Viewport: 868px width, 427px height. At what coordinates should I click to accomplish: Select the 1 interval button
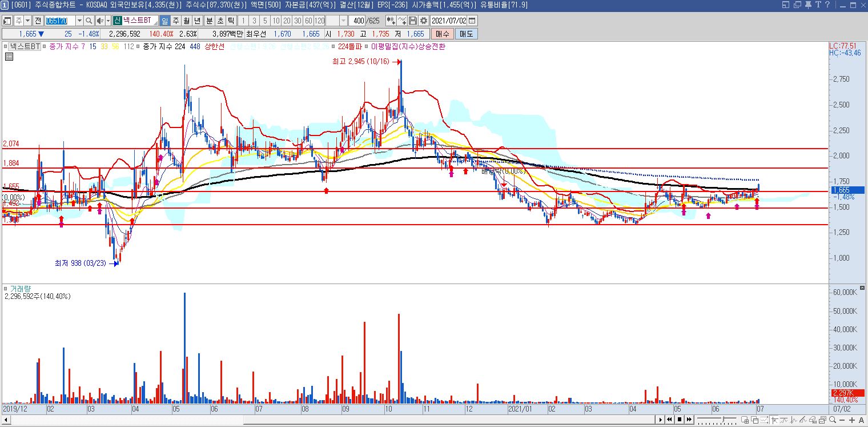pyautogui.click(x=243, y=21)
